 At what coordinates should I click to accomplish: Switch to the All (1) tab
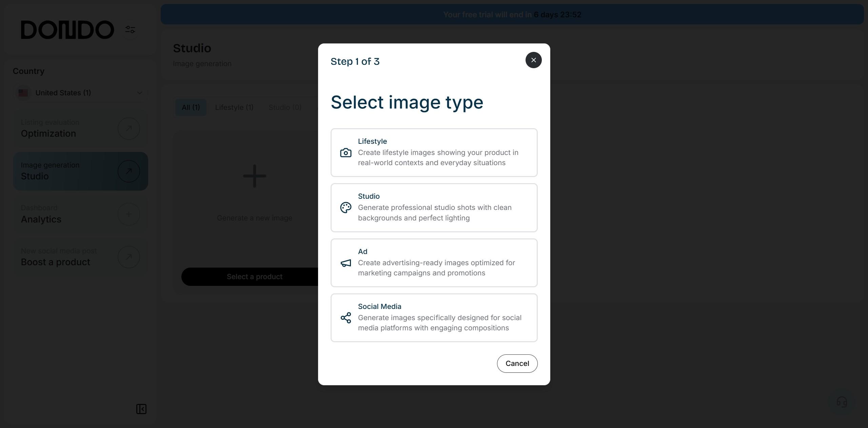191,108
